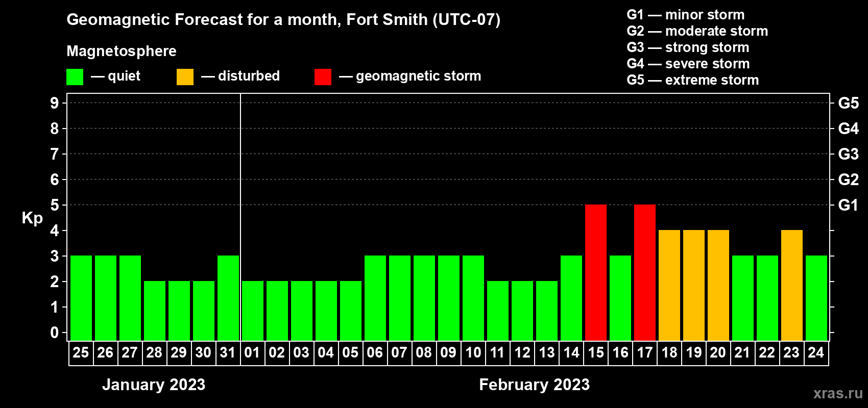Image resolution: width=868 pixels, height=408 pixels.
Task: Click the G3 label on right axis
Action: point(849,154)
